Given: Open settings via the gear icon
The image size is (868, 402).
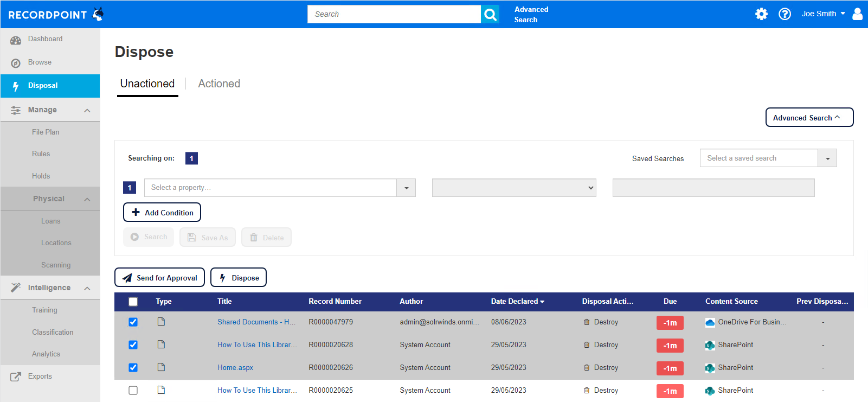Looking at the screenshot, I should click(761, 14).
